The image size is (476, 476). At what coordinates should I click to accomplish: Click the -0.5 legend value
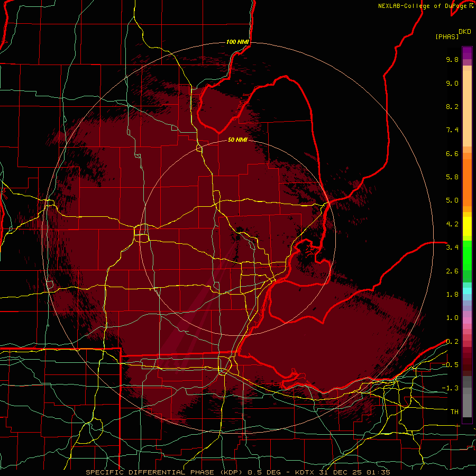point(450,365)
